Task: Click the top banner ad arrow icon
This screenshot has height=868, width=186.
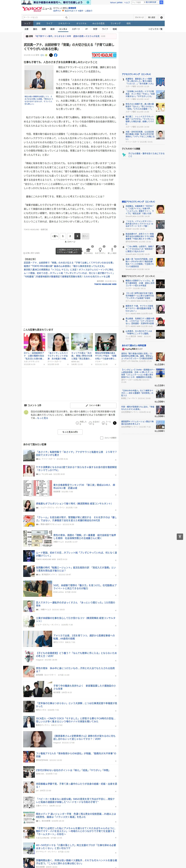Action: click(x=88, y=2)
